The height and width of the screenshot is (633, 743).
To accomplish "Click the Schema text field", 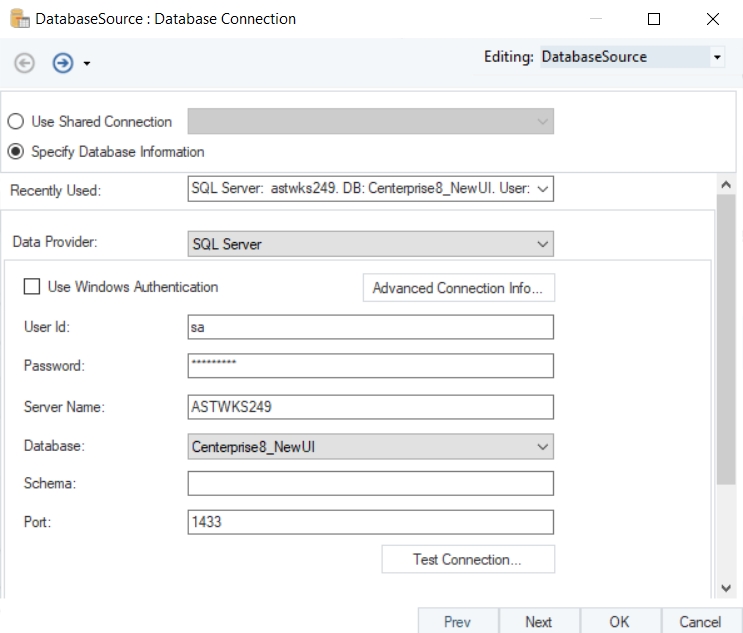I will pos(370,484).
